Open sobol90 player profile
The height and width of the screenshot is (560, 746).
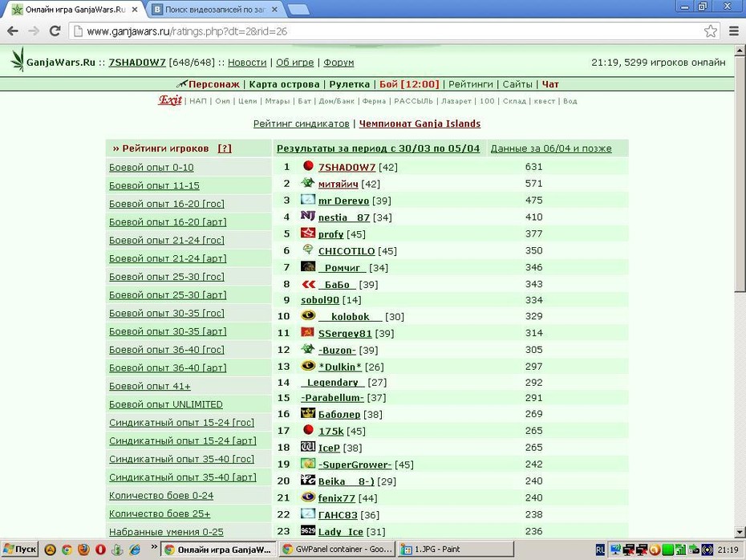click(320, 300)
